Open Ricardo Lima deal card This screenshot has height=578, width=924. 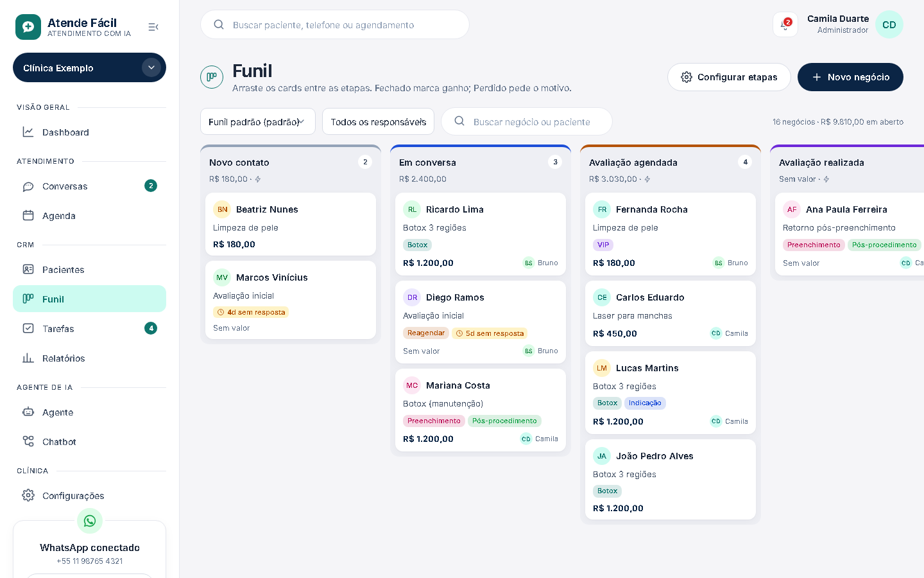[x=481, y=234]
